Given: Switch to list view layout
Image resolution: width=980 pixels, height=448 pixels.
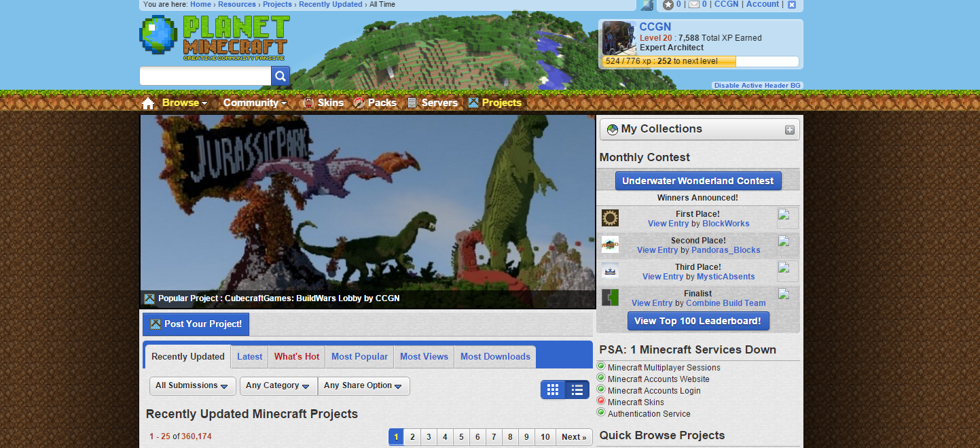Looking at the screenshot, I should click(577, 390).
